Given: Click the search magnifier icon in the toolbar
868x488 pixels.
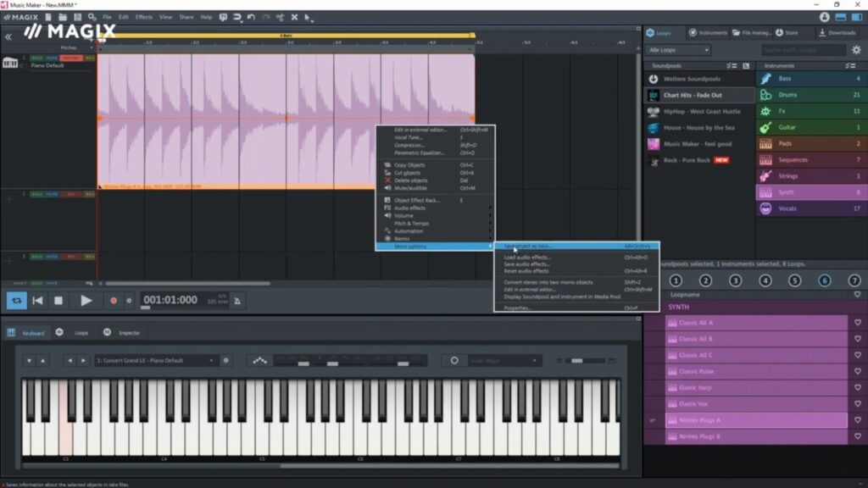Looking at the screenshot, I should pyautogui.click(x=92, y=17).
